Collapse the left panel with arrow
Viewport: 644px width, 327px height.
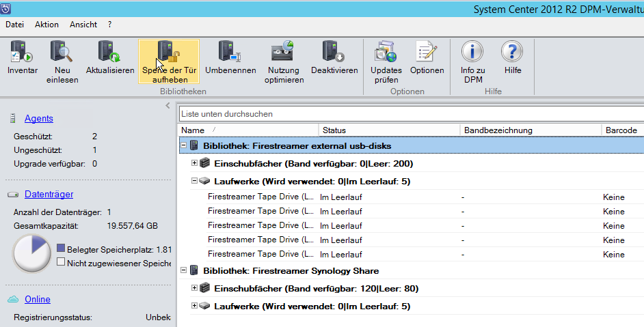click(168, 106)
